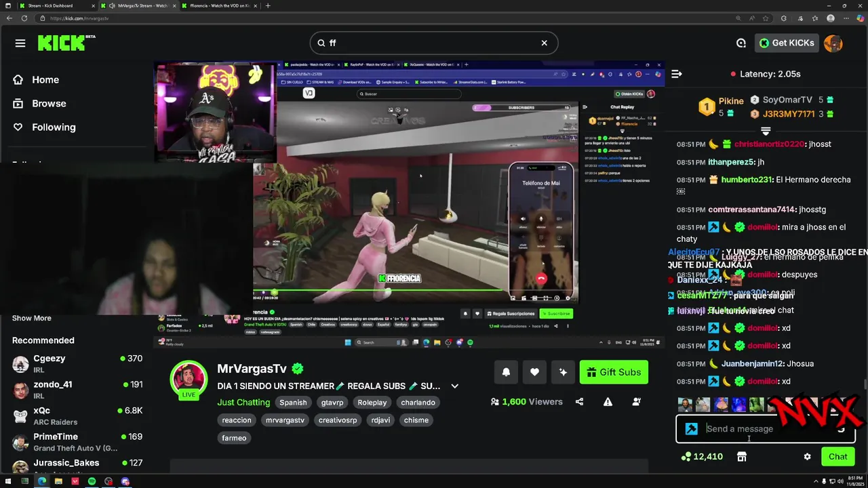The width and height of the screenshot is (868, 488).
Task: Click MrVargasTv live avatar
Action: [189, 379]
